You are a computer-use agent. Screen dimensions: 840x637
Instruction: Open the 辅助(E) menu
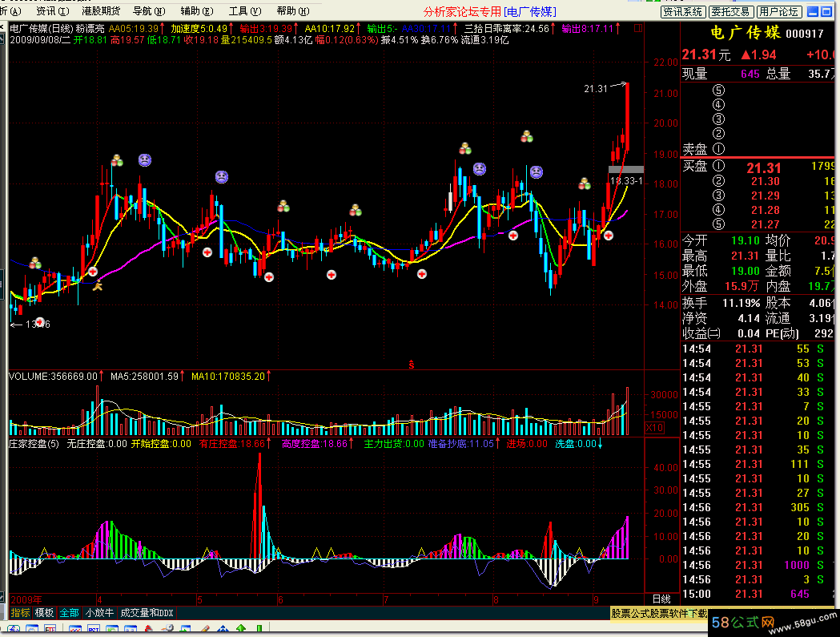coord(197,10)
